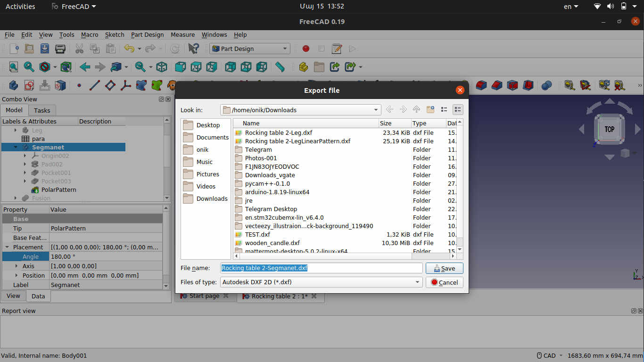Open the Files of type dropdown
The image size is (644, 362).
click(321, 282)
